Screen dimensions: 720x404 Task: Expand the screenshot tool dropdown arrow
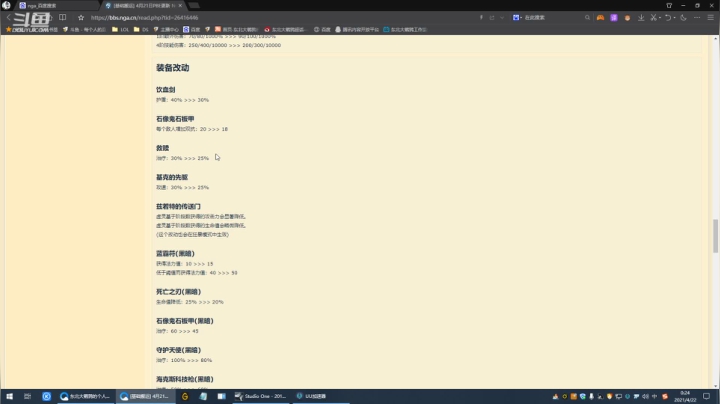click(660, 17)
